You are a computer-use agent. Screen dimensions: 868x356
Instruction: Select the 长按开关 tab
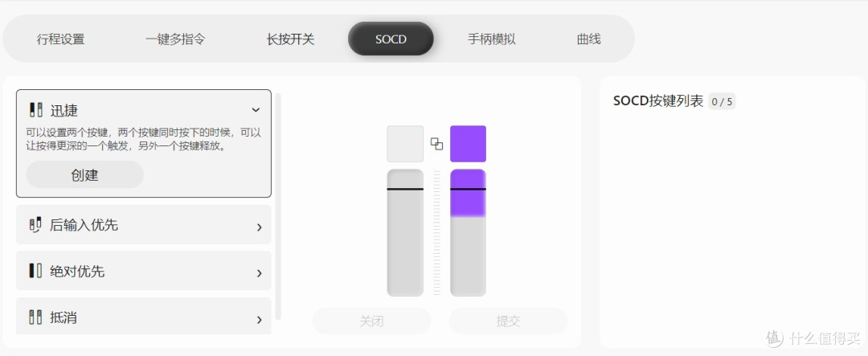click(x=290, y=39)
